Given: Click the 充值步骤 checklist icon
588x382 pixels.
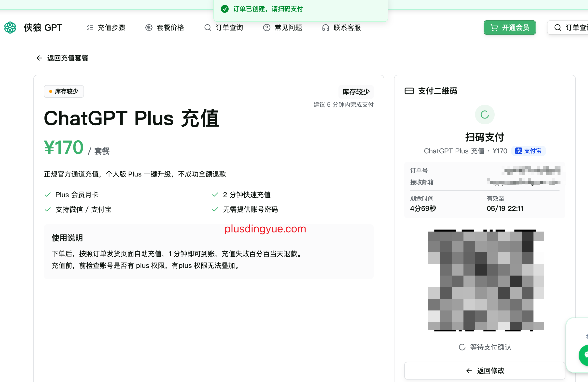Looking at the screenshot, I should [90, 28].
